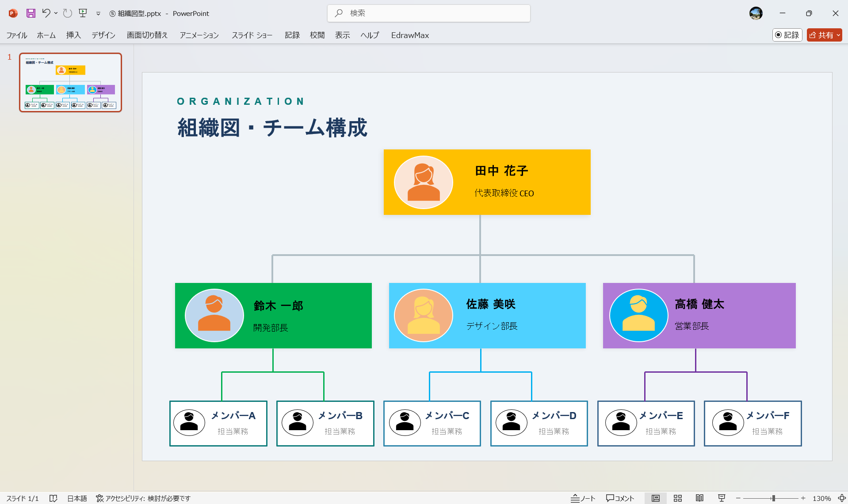Start slide show from status bar
Screen dimensions: 848x504
click(722, 498)
